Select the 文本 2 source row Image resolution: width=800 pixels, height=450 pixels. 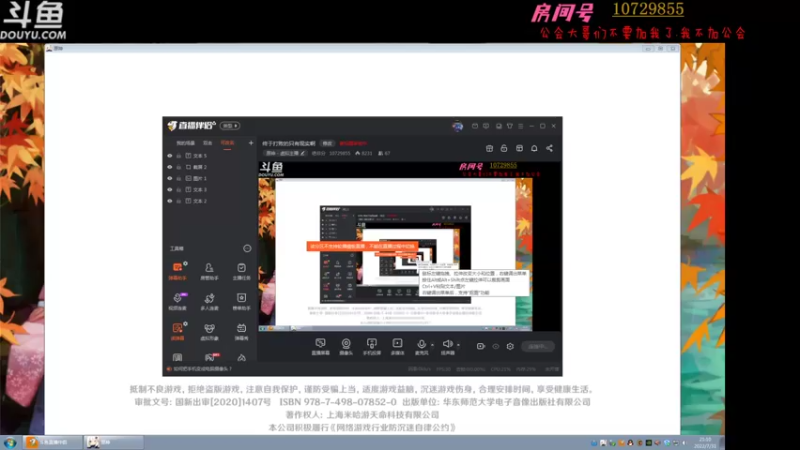pyautogui.click(x=210, y=201)
